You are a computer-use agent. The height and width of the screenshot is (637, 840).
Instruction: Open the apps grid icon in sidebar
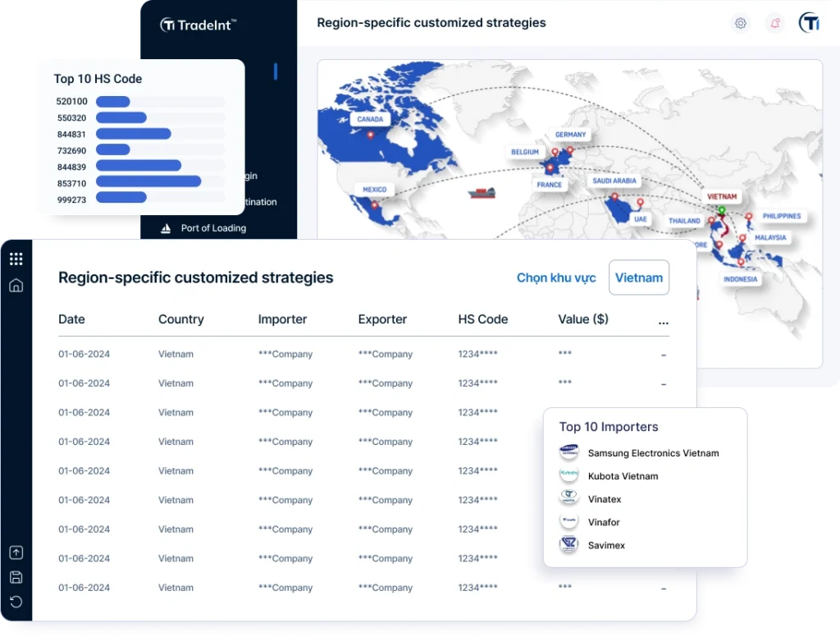tap(16, 259)
